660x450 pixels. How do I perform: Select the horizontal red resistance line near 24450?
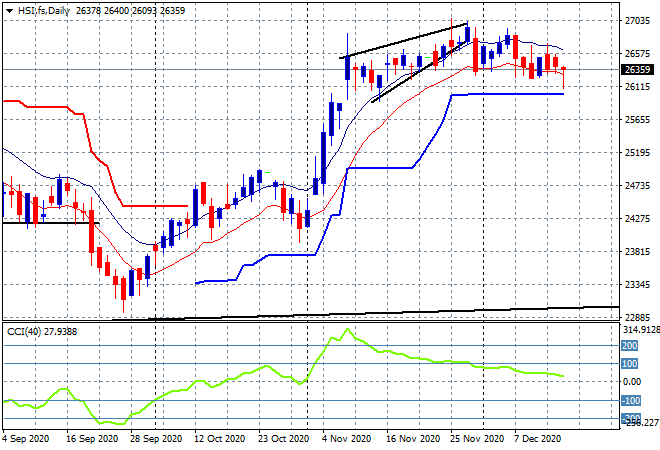coord(155,206)
